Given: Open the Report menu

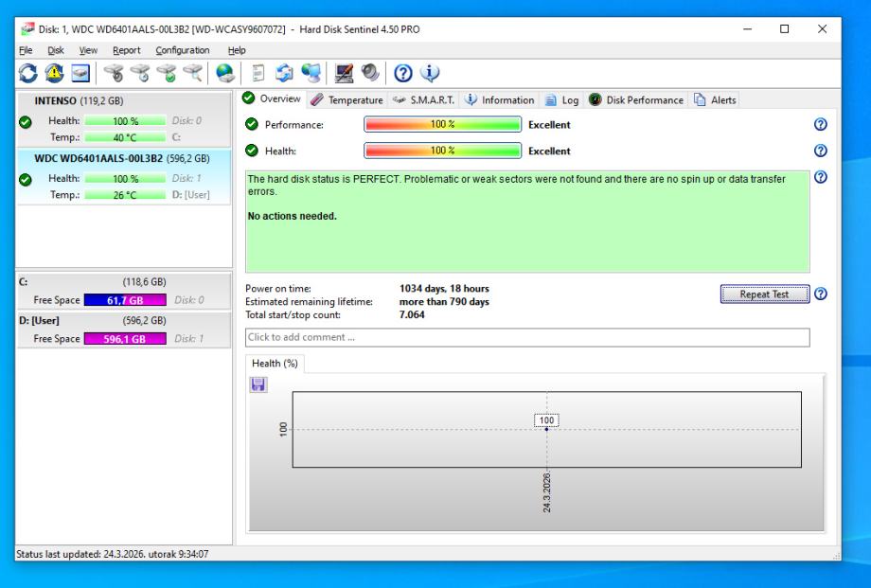Looking at the screenshot, I should (x=127, y=50).
